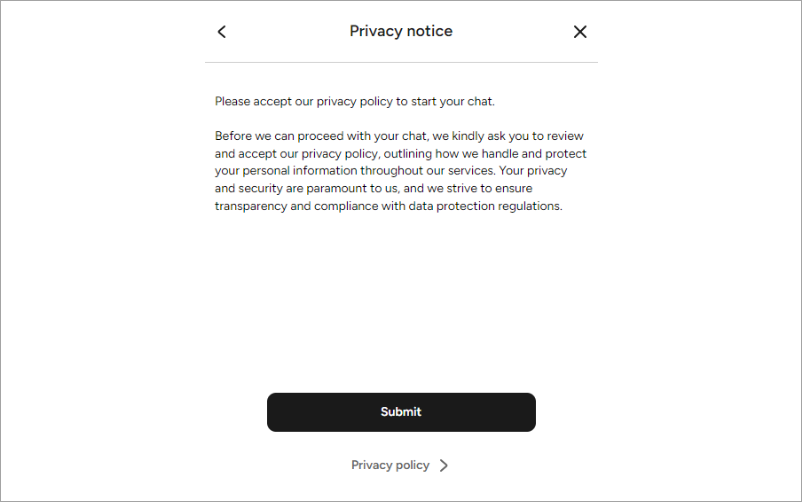Accept the privacy notice via the black Submit button

click(x=401, y=412)
